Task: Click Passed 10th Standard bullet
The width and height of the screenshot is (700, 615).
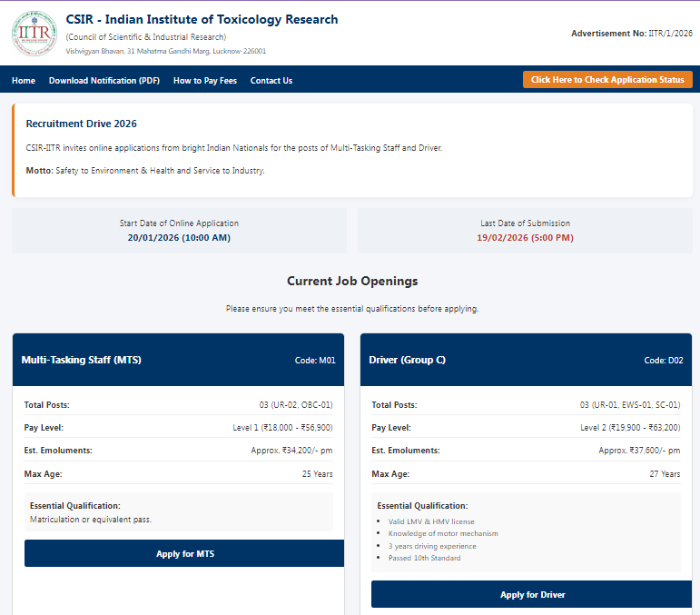Action: 425,559
